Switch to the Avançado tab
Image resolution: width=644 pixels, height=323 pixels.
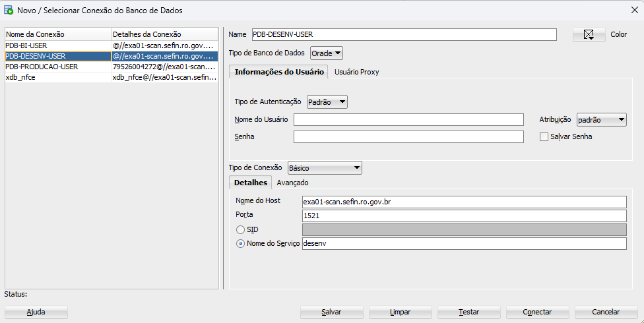pos(292,183)
